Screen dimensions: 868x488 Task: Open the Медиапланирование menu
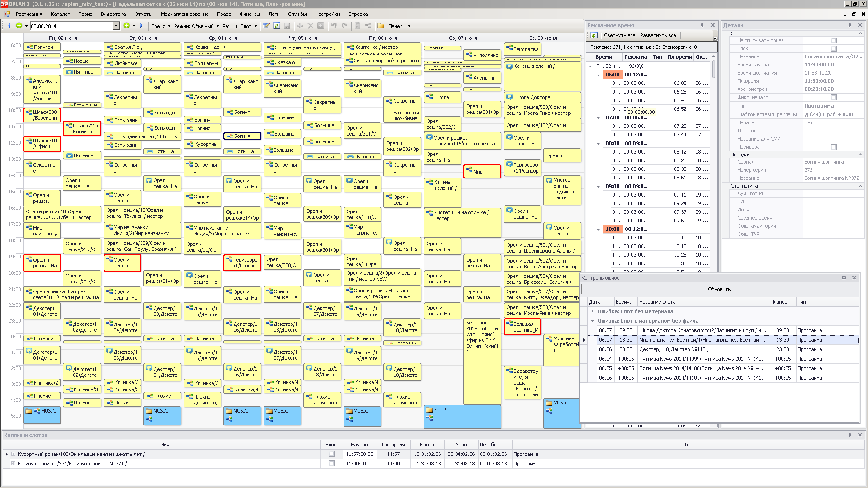click(184, 14)
